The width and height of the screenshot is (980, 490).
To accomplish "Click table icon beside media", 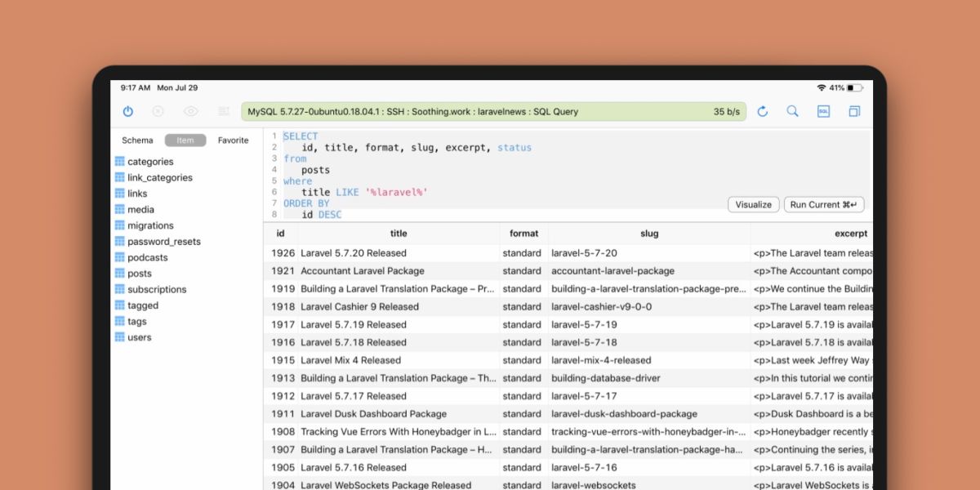I will point(120,210).
